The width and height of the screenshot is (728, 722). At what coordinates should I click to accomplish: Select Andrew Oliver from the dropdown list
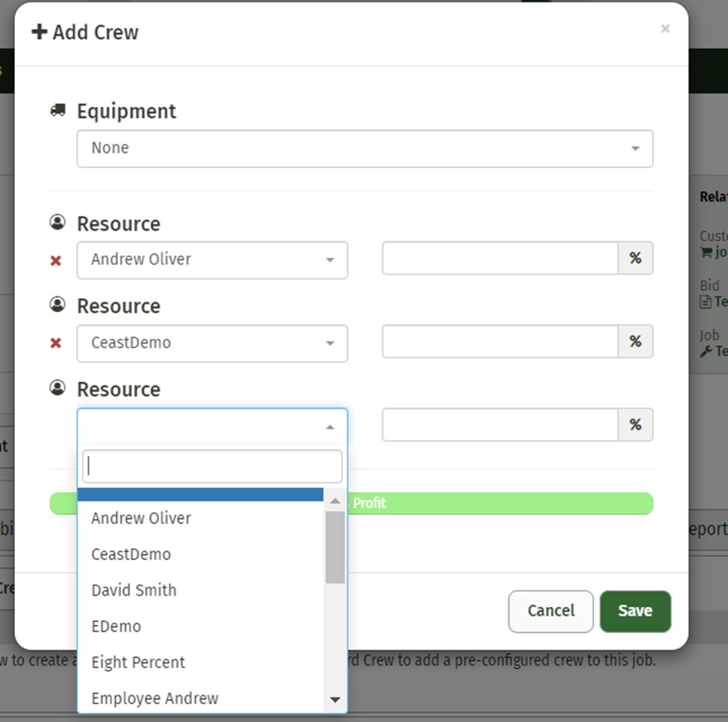141,518
